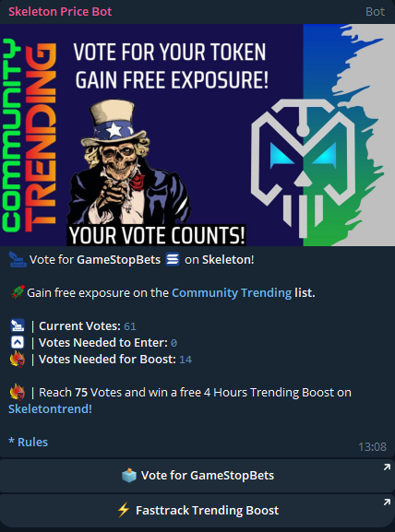Click the Vote for GameStopBets button
This screenshot has height=532, width=395.
(x=197, y=476)
